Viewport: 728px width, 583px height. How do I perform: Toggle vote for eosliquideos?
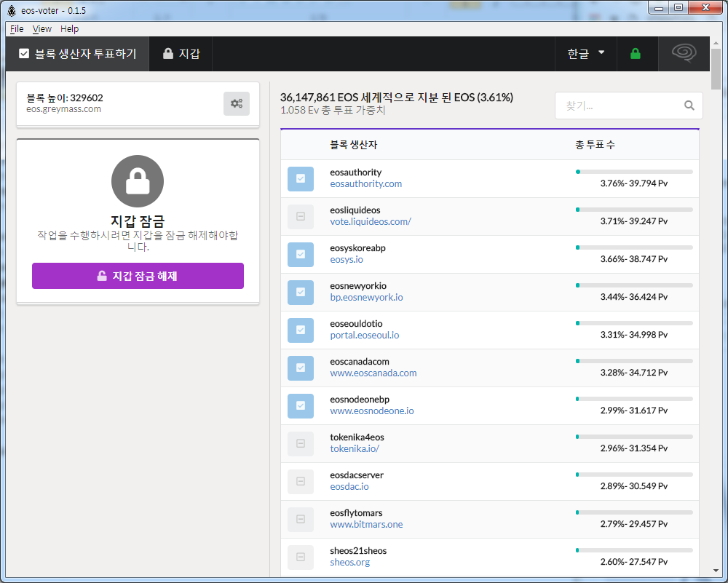click(301, 217)
